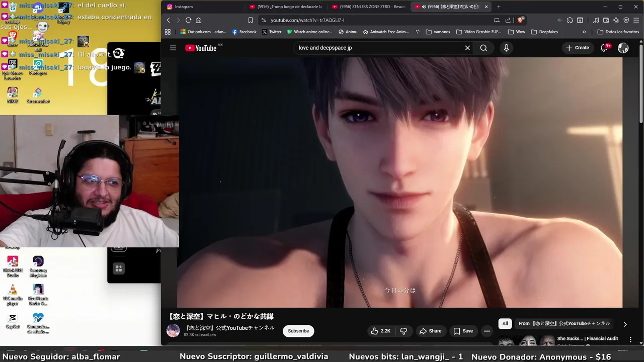Open the YouTube account avatar menu

click(x=623, y=48)
